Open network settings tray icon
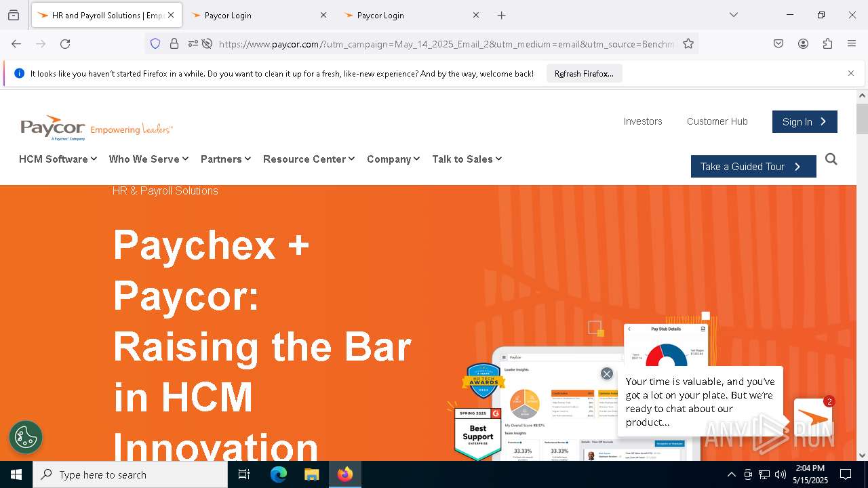868x488 pixels. (x=764, y=474)
